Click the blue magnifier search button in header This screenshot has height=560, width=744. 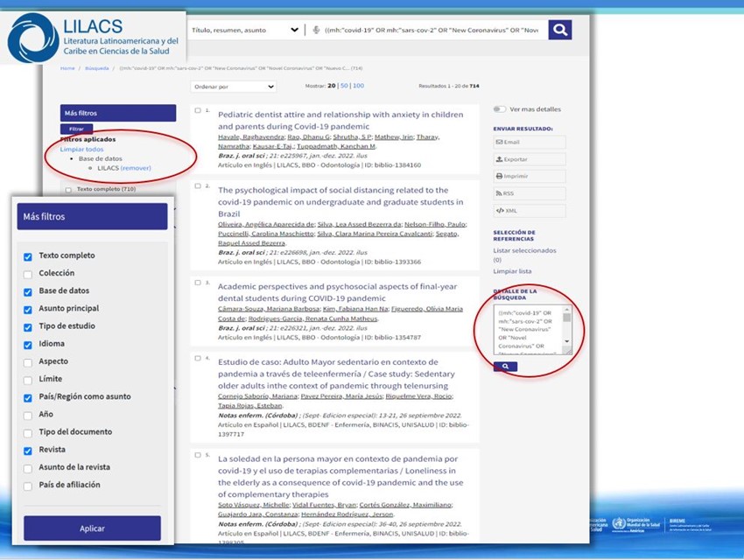[560, 30]
